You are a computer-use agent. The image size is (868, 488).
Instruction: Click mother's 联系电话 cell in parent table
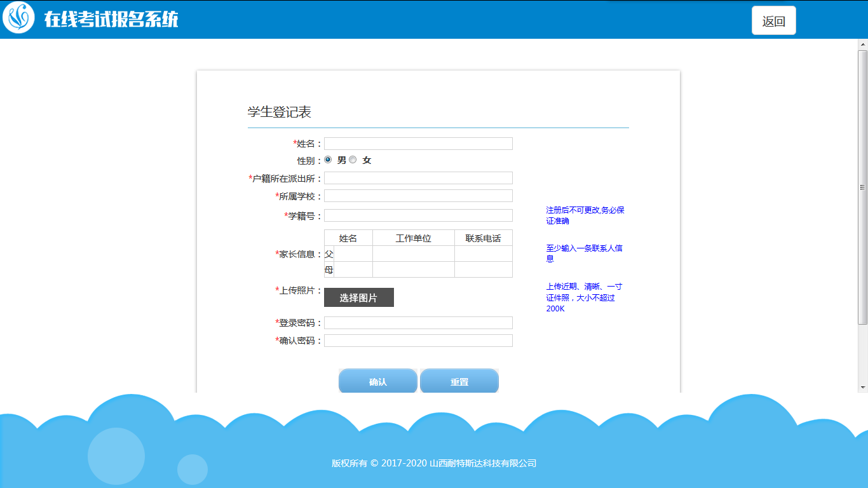483,269
